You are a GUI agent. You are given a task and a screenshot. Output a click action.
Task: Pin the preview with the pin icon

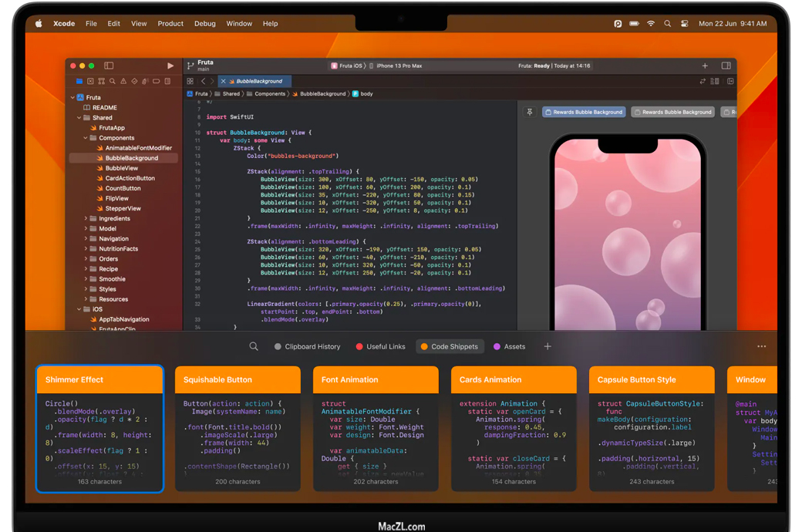(x=530, y=113)
